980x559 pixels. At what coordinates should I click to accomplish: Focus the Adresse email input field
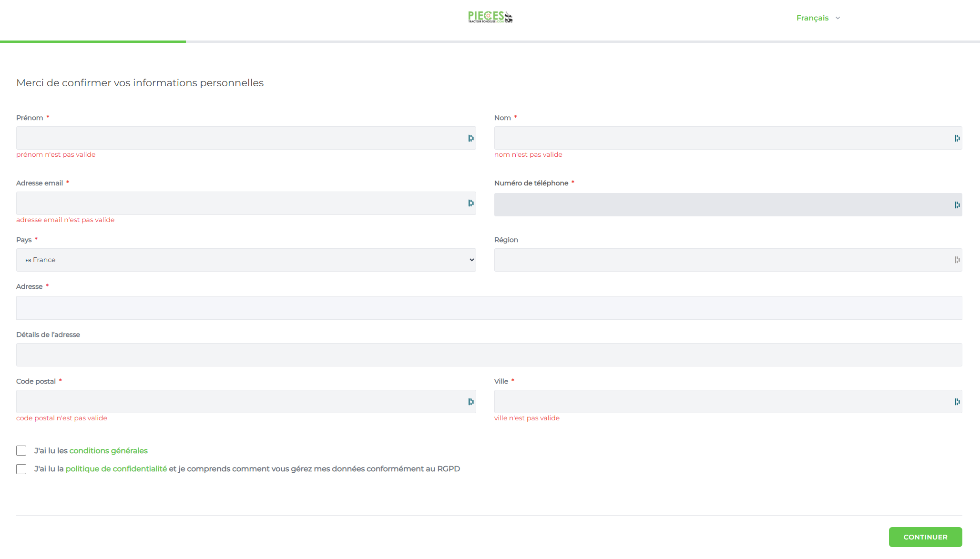(246, 203)
